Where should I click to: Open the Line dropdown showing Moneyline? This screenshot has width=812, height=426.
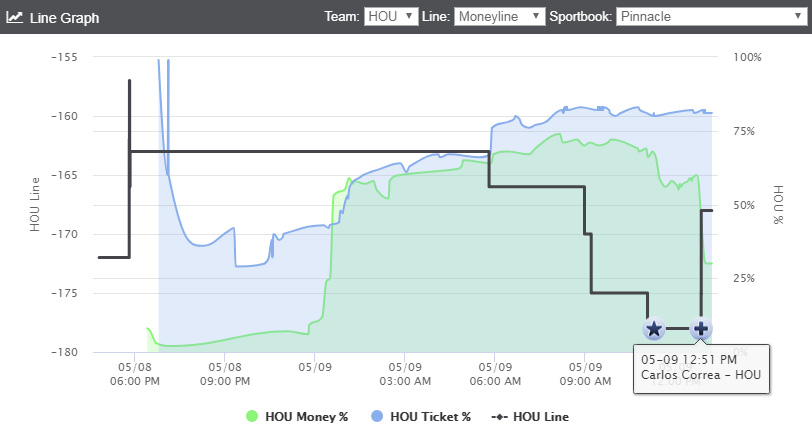tap(499, 17)
